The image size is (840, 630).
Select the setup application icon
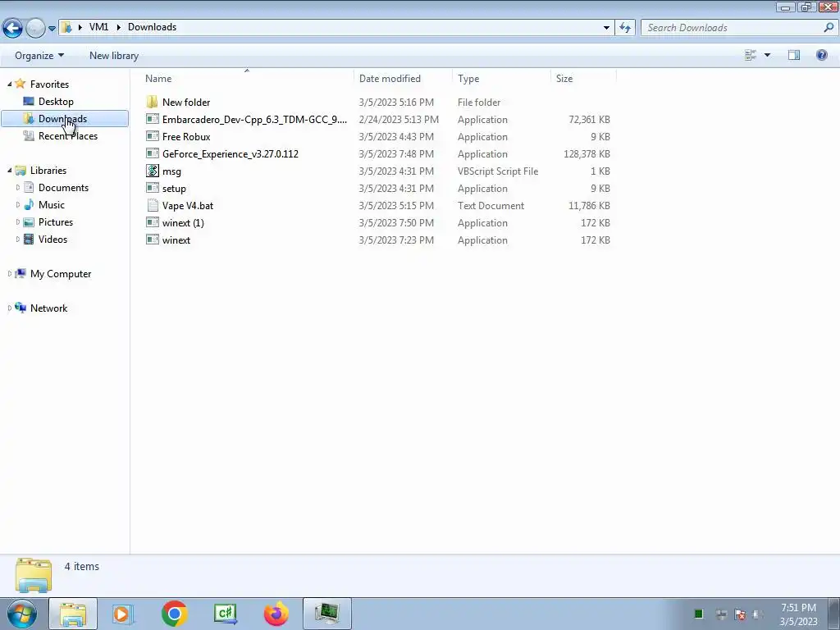[152, 188]
